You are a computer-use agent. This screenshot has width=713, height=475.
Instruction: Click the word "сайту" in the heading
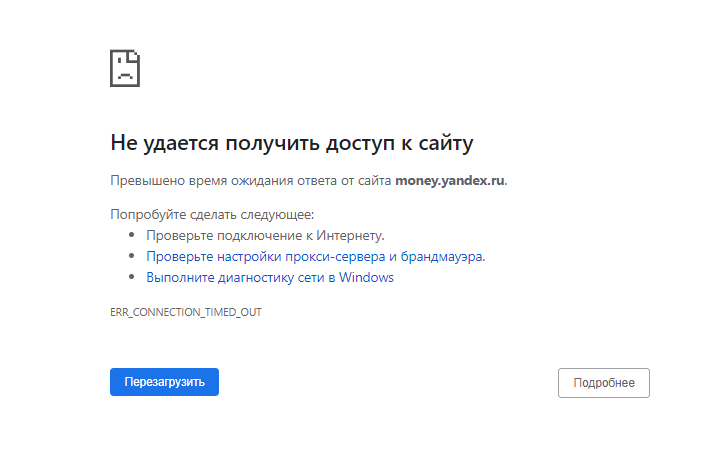click(x=444, y=143)
